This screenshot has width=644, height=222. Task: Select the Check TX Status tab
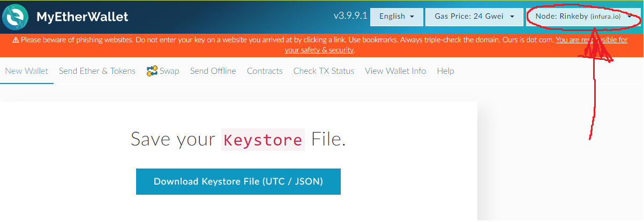(324, 71)
